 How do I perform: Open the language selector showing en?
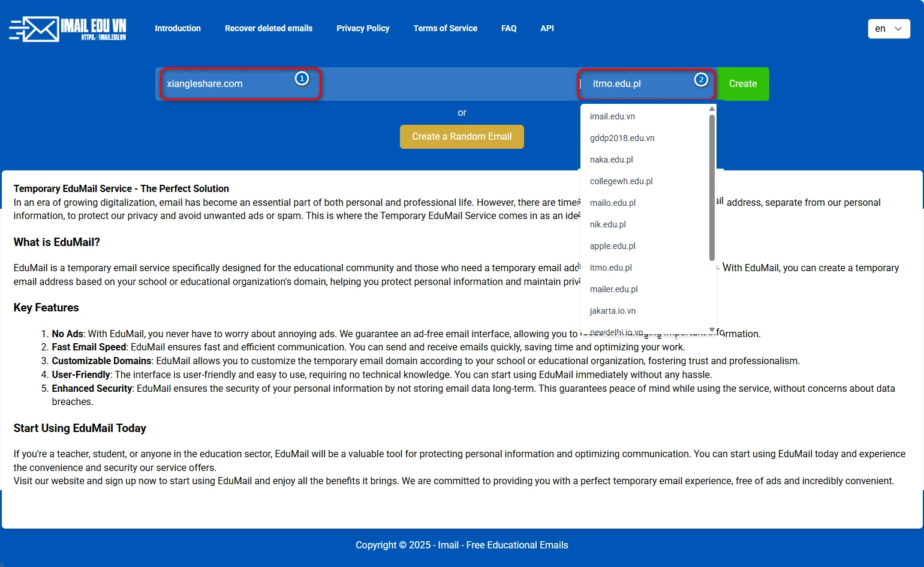click(888, 29)
